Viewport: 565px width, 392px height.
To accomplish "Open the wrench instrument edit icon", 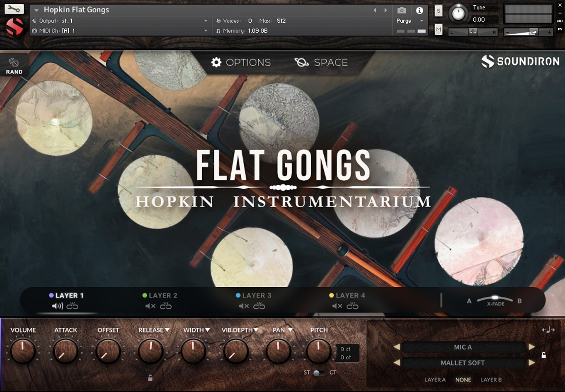I will point(14,9).
